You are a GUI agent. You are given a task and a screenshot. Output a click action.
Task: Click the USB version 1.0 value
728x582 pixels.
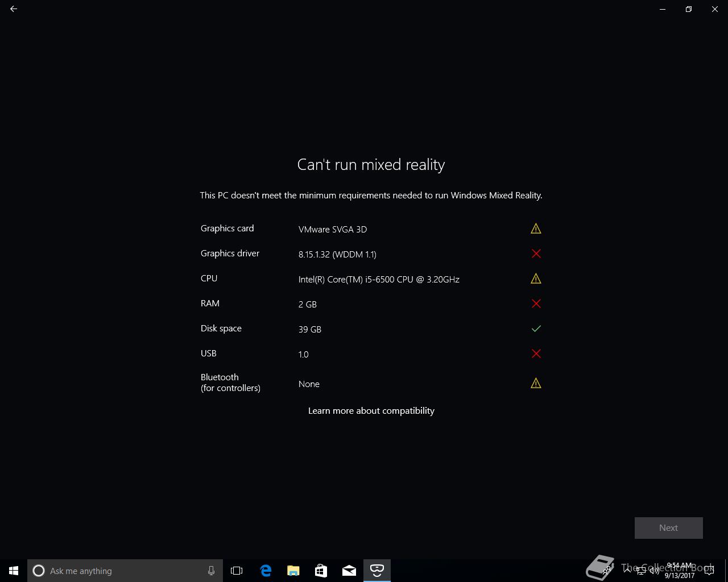[304, 354]
